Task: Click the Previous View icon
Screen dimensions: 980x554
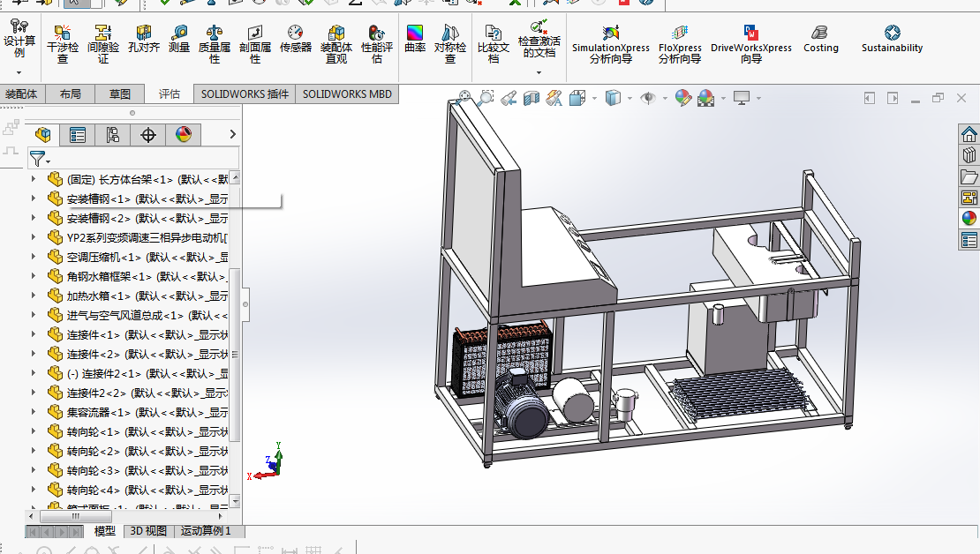Action: [x=509, y=98]
